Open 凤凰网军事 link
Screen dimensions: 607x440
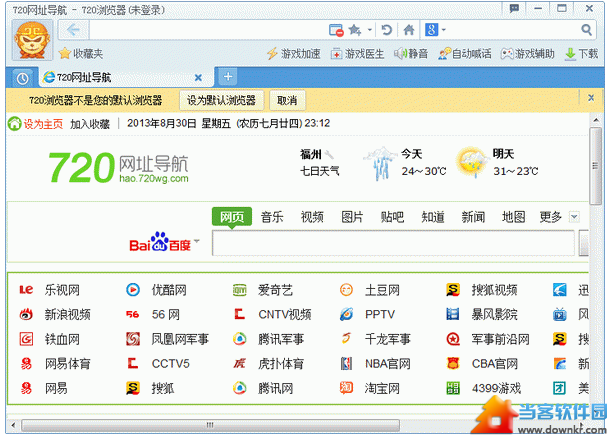pos(180,339)
